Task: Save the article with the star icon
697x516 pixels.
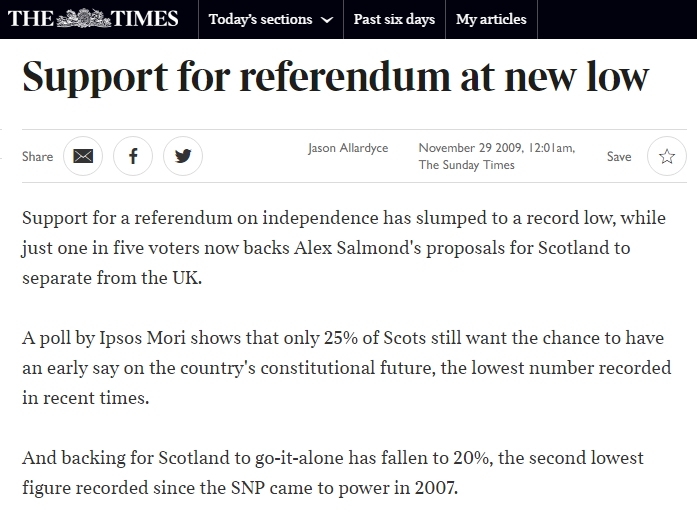Action: click(x=667, y=156)
